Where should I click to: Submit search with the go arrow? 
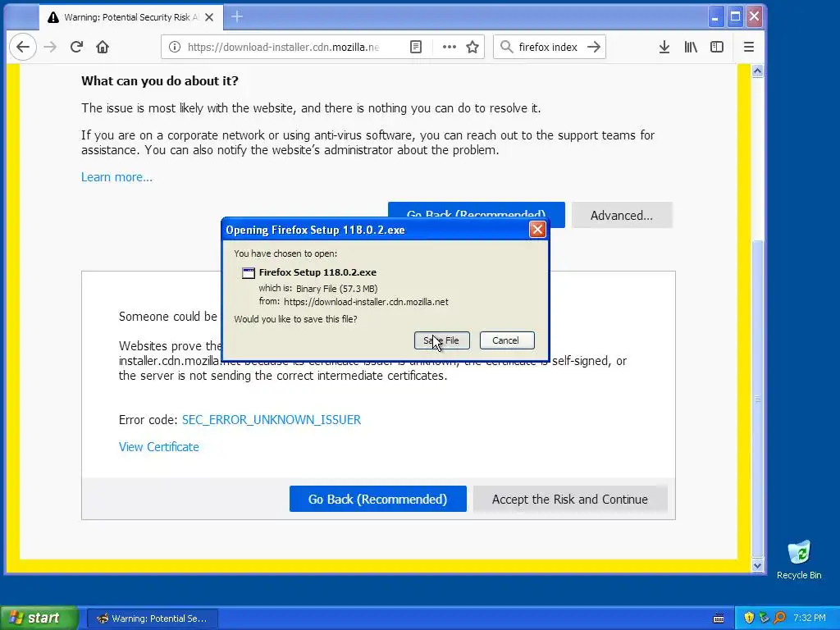(594, 47)
